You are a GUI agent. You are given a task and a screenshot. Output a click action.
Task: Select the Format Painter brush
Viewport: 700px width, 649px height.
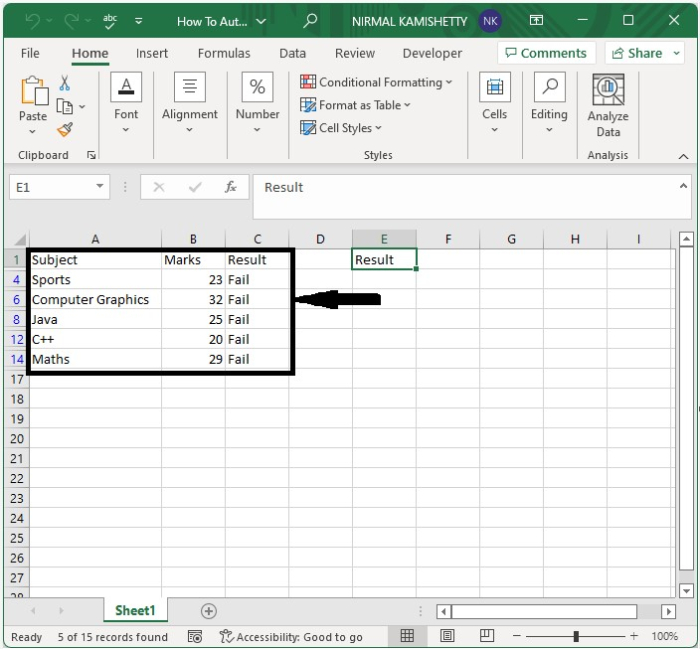(x=65, y=129)
